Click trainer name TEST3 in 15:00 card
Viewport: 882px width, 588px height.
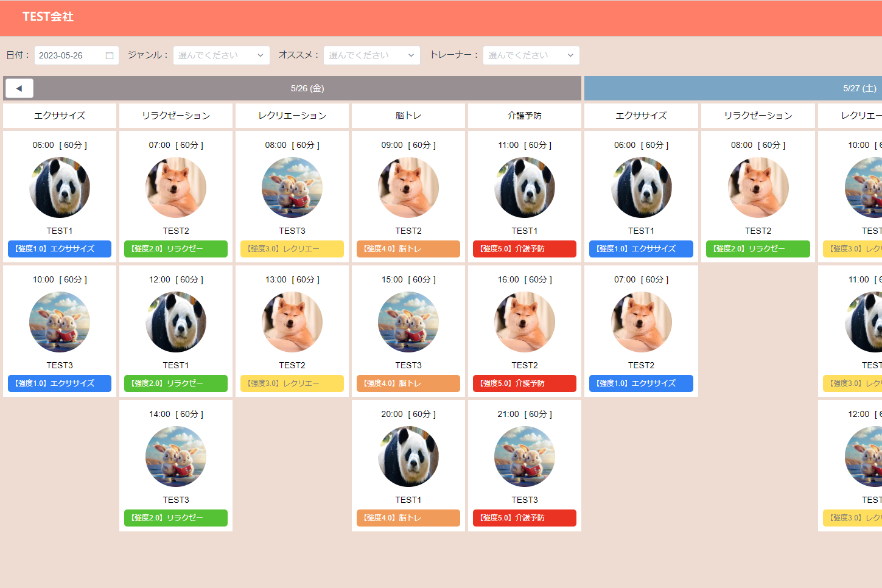(x=408, y=366)
